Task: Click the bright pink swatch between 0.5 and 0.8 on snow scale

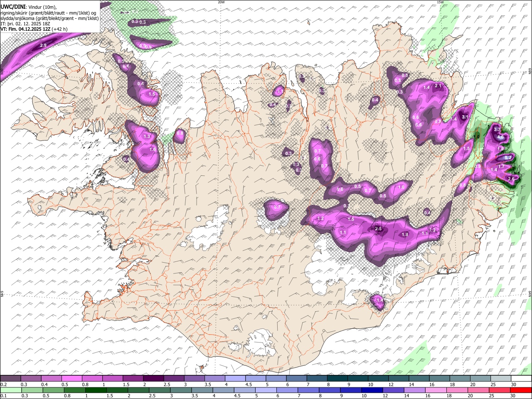Action: 71,379
